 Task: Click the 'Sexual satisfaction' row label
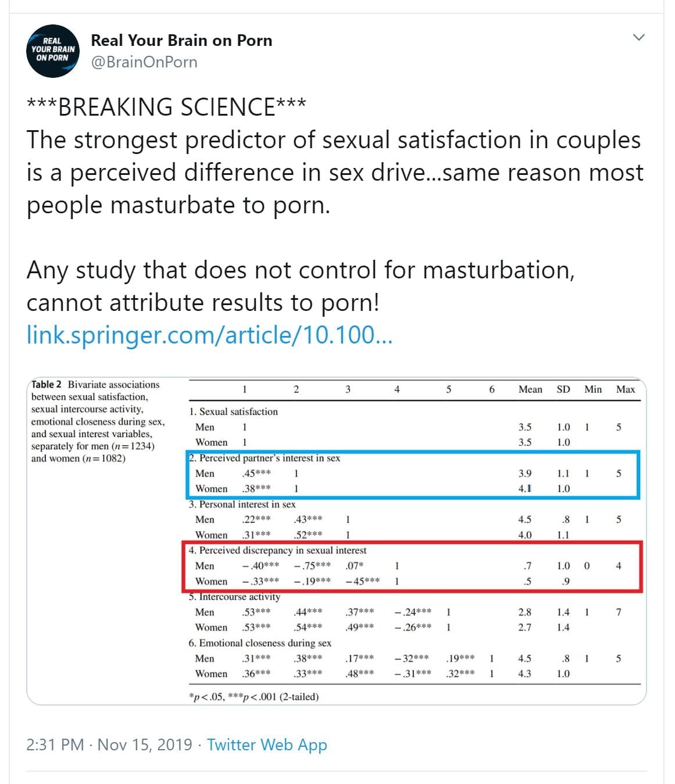(x=233, y=411)
